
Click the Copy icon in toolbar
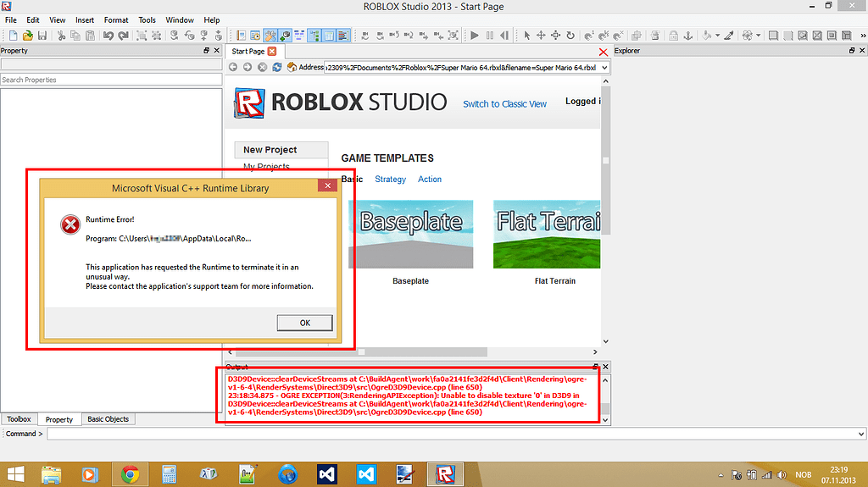75,36
